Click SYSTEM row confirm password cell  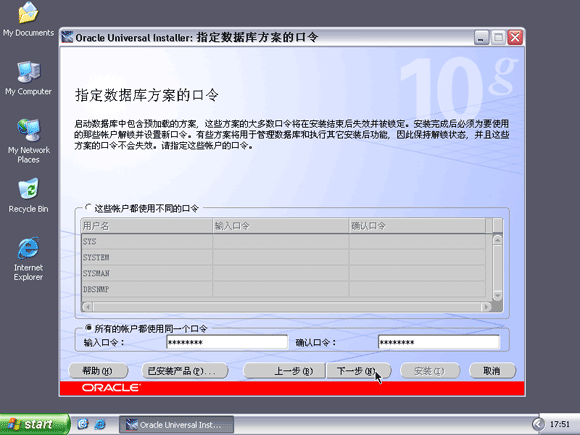pos(417,257)
